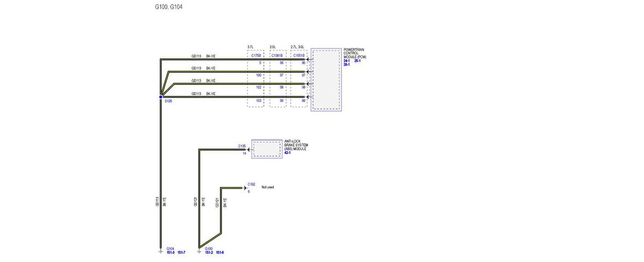Click pin 14 under C135
644x262 pixels.
tap(244, 154)
